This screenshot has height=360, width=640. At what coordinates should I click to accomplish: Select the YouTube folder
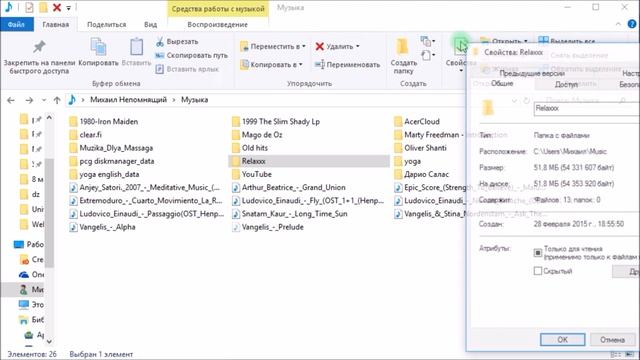251,174
